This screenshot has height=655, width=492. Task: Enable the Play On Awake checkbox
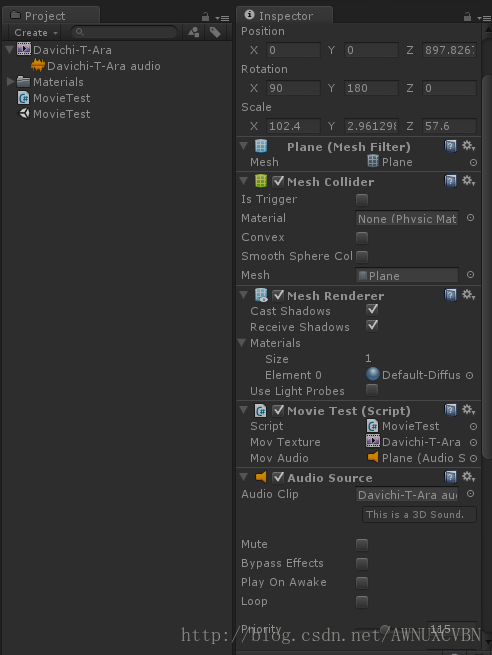click(x=362, y=582)
